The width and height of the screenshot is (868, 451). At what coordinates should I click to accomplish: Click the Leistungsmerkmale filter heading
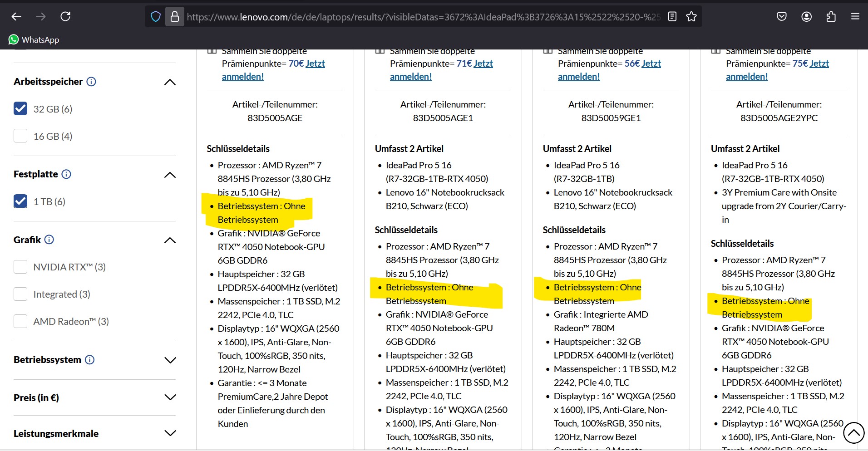[56, 434]
